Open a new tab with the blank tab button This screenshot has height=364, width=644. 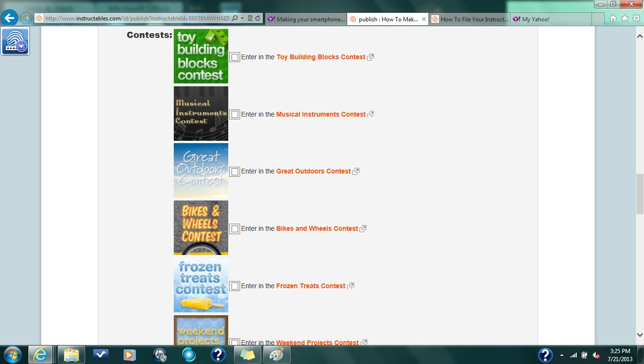[x=598, y=19]
